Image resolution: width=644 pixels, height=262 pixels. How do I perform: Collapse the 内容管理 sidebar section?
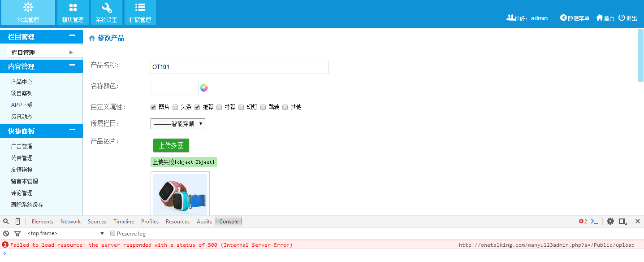click(72, 65)
